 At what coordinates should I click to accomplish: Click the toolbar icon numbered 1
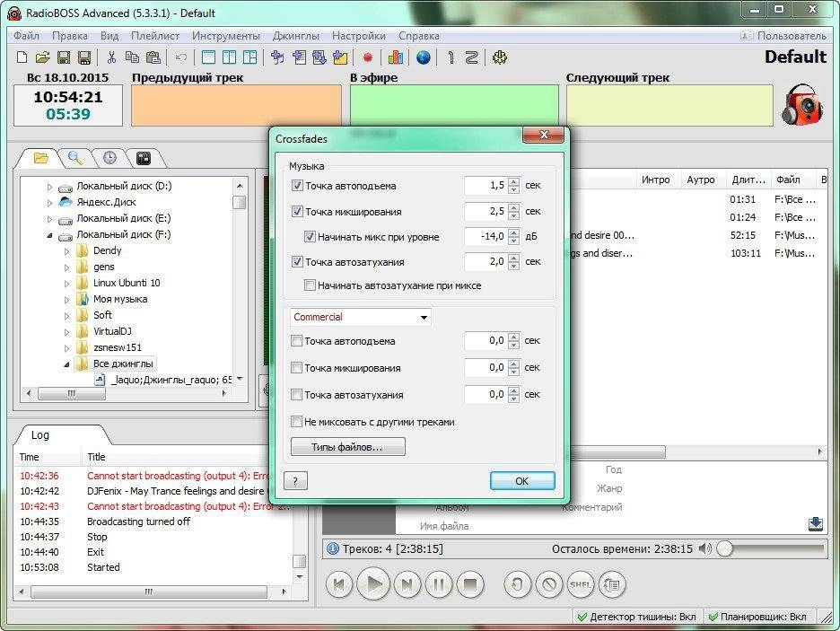451,57
